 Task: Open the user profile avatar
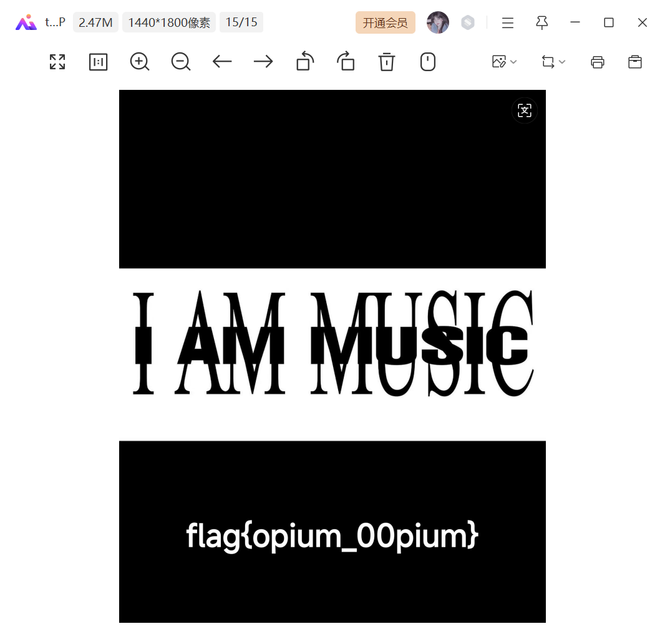coord(438,22)
